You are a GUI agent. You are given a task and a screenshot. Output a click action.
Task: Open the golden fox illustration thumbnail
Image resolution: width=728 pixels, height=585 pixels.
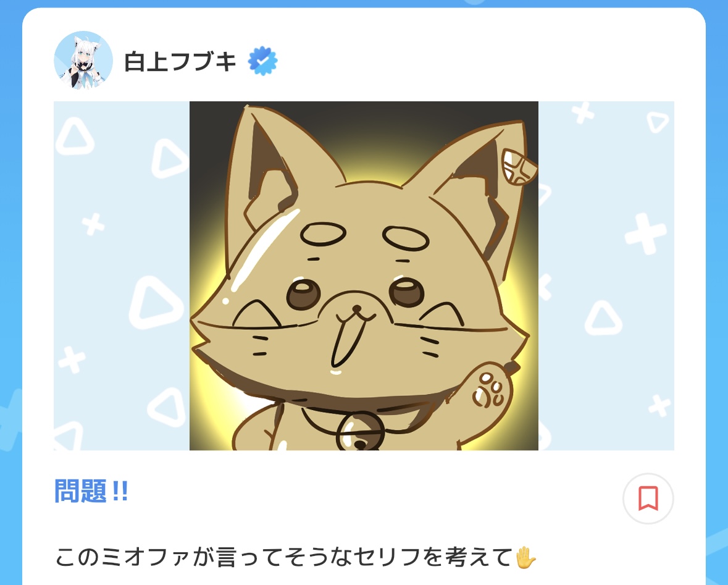[364, 276]
